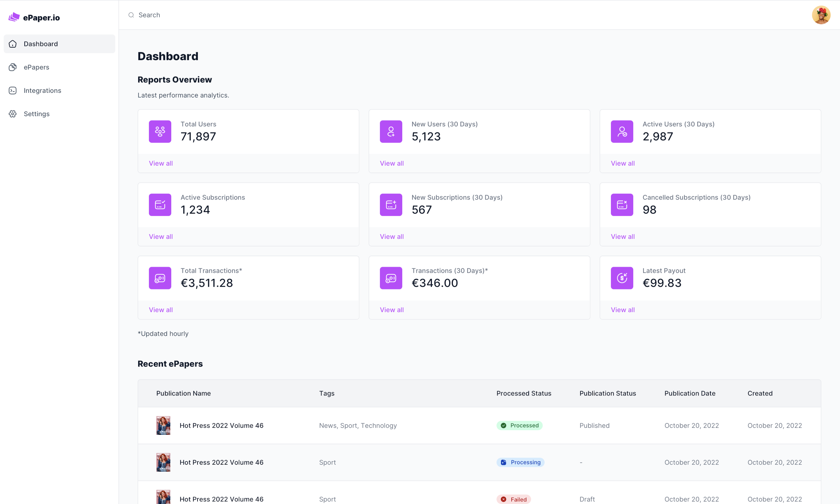Click the Active Users person-check icon
Viewport: 840px width, 504px height.
622,132
